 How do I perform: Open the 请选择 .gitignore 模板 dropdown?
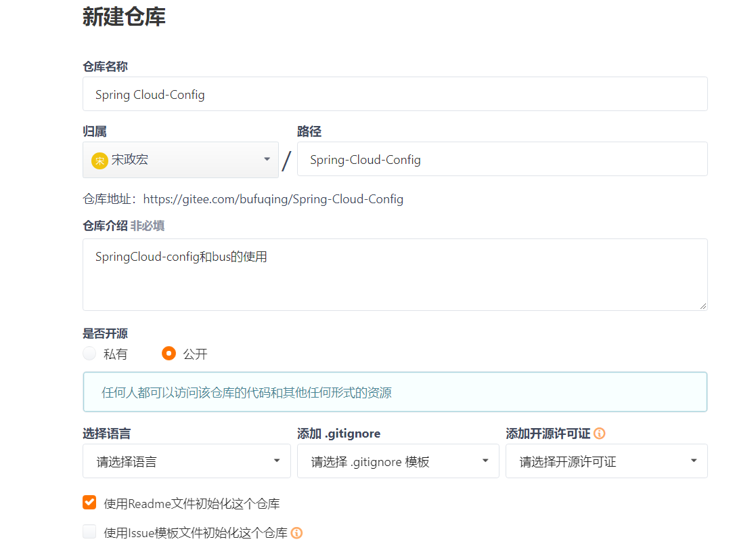click(x=398, y=461)
